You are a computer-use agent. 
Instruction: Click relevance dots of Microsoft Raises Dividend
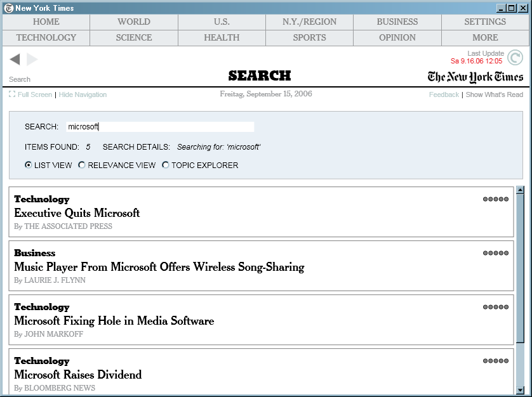click(x=496, y=361)
